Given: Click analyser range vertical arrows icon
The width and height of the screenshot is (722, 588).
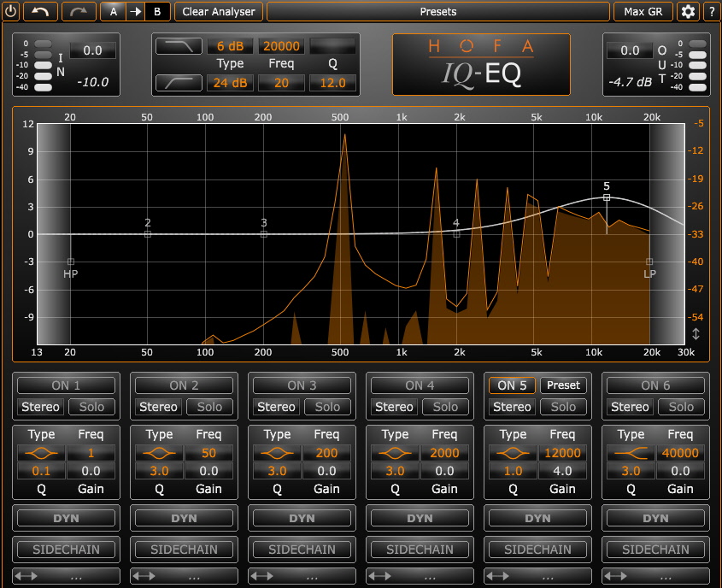Looking at the screenshot, I should coord(696,334).
